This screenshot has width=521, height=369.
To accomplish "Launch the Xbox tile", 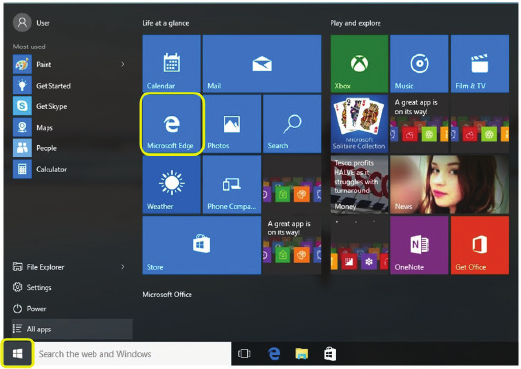I will 359,64.
